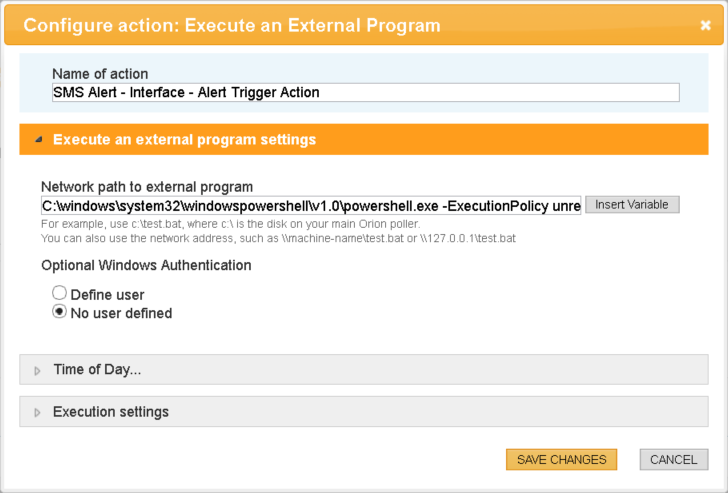Click the 'Network path to external program' label

click(x=147, y=186)
